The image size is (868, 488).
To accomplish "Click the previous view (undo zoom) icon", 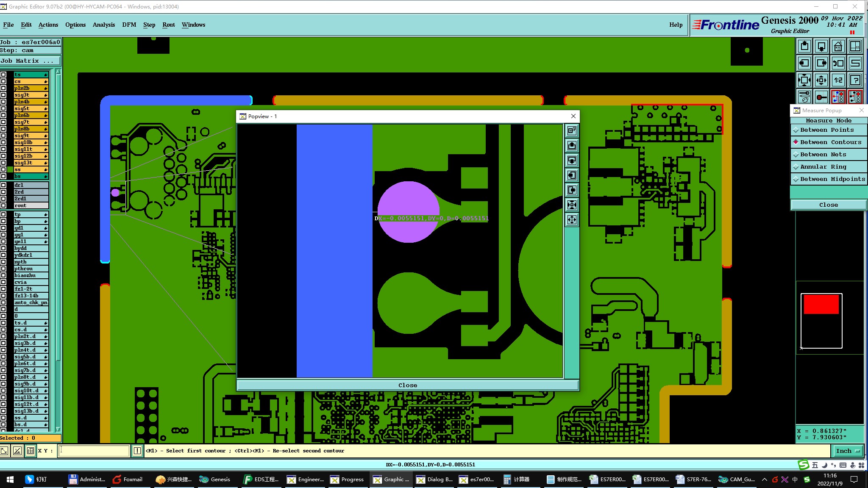I will (838, 63).
